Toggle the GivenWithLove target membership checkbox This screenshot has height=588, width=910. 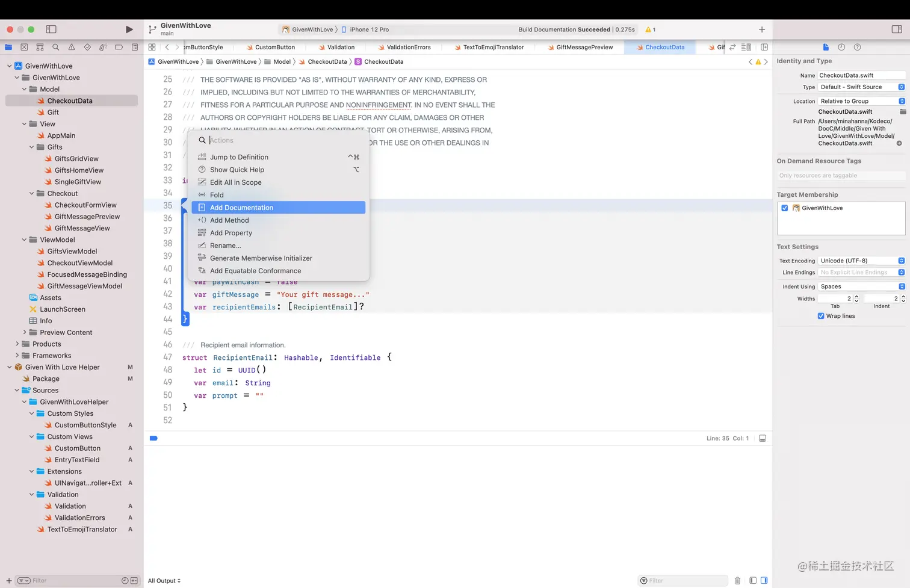point(785,208)
